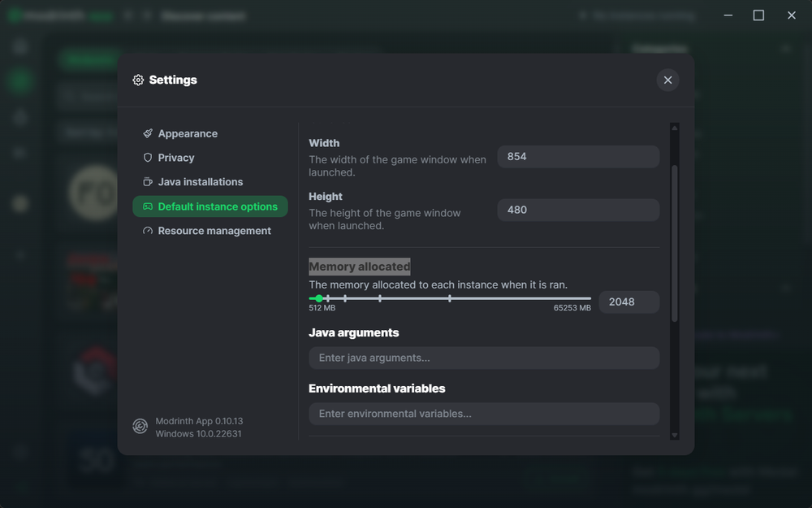The width and height of the screenshot is (812, 508).
Task: Click the memory value field showing 2048
Action: [x=628, y=302]
